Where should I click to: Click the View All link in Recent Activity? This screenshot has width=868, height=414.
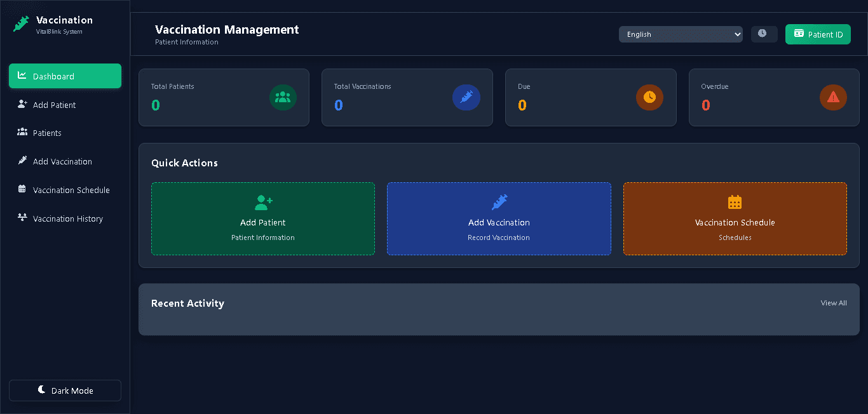[833, 304]
